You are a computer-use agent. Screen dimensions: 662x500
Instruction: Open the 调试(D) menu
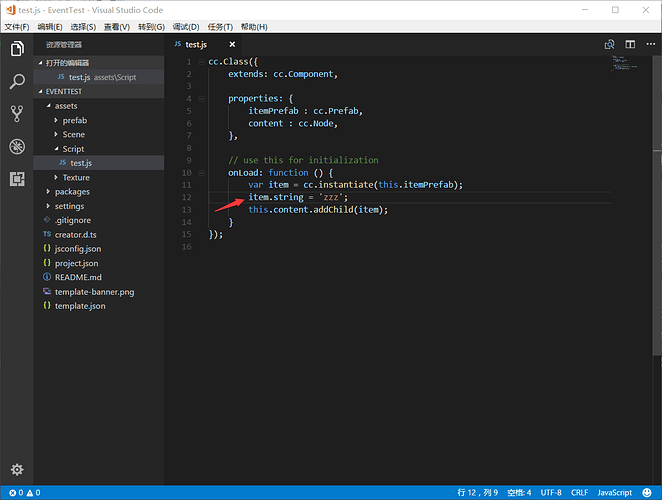coord(186,27)
